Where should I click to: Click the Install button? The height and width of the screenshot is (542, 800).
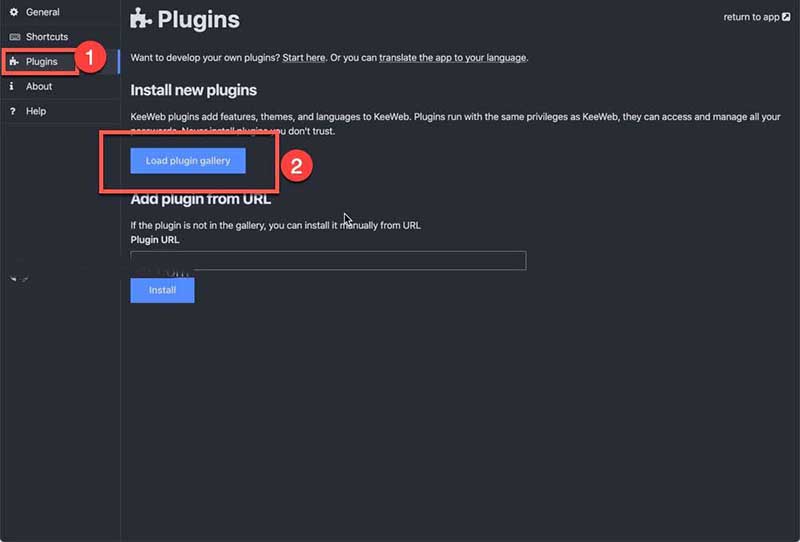click(x=162, y=290)
